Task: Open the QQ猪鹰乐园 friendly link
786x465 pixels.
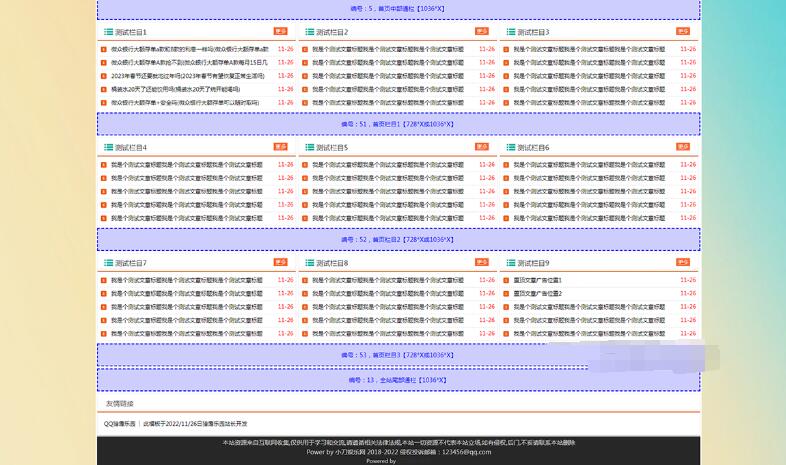Action: point(119,424)
